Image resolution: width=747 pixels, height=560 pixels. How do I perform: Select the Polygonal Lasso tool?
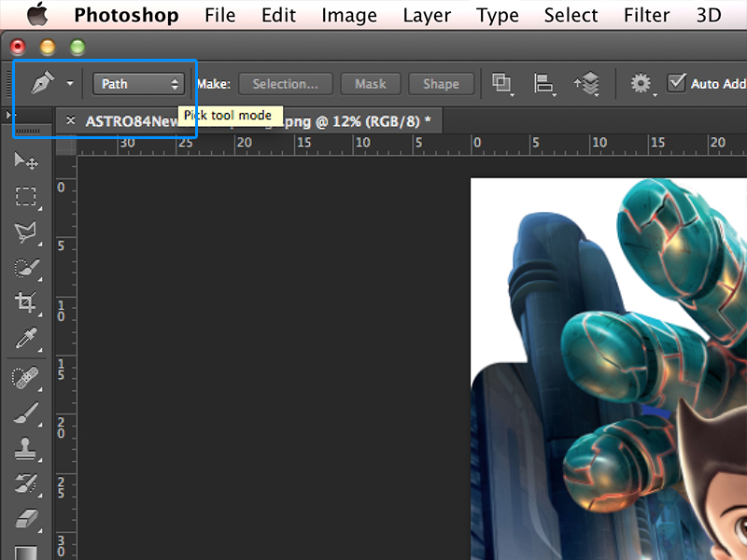26,231
